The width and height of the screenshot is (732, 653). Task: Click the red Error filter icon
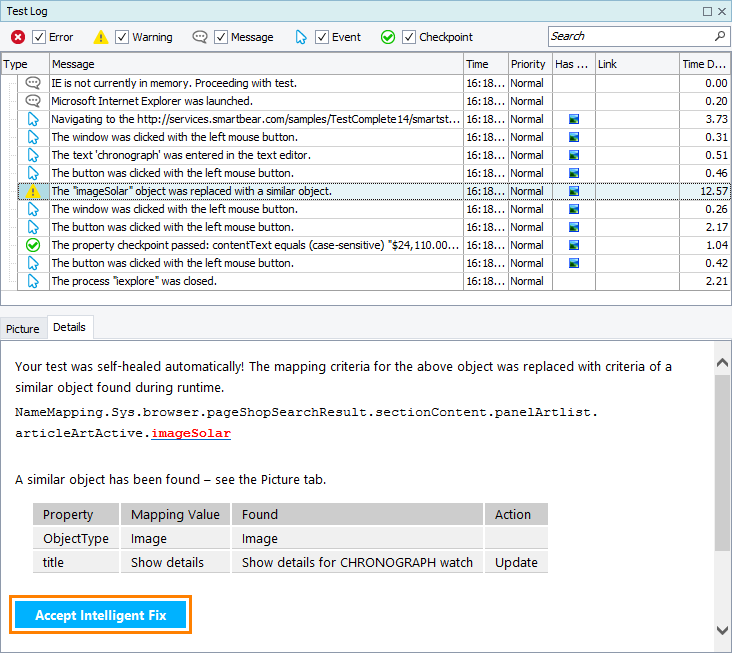(17, 37)
